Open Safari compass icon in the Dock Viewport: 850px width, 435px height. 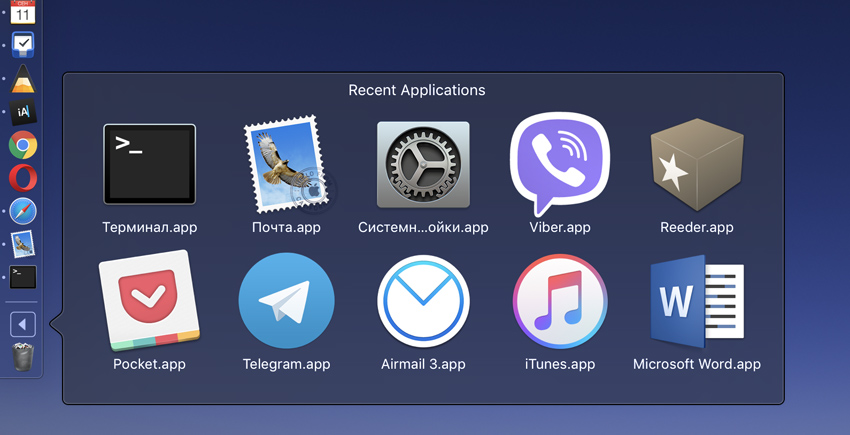click(x=23, y=212)
